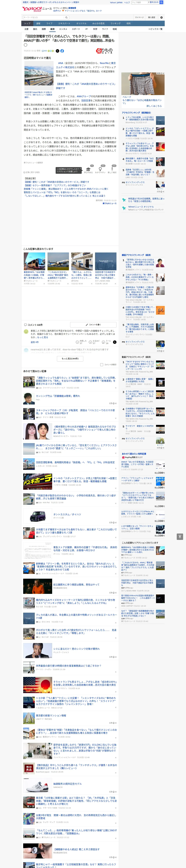Expand replies 返信 4件
This screenshot has width=186, height=868.
(35, 342)
